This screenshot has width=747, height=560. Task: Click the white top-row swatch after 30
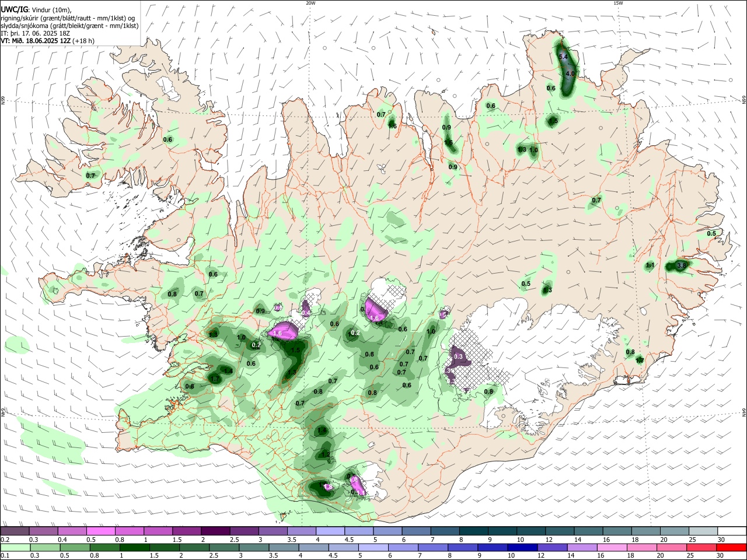[731, 531]
